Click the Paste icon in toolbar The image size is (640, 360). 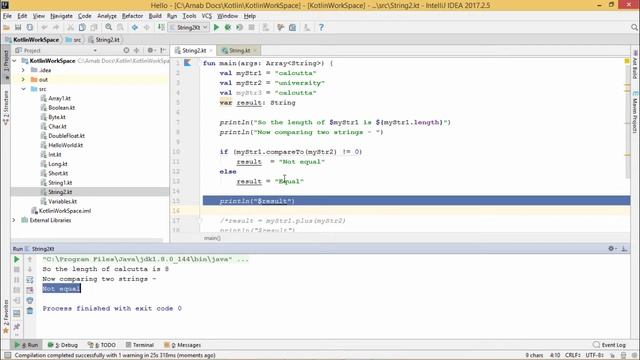[x=94, y=27]
